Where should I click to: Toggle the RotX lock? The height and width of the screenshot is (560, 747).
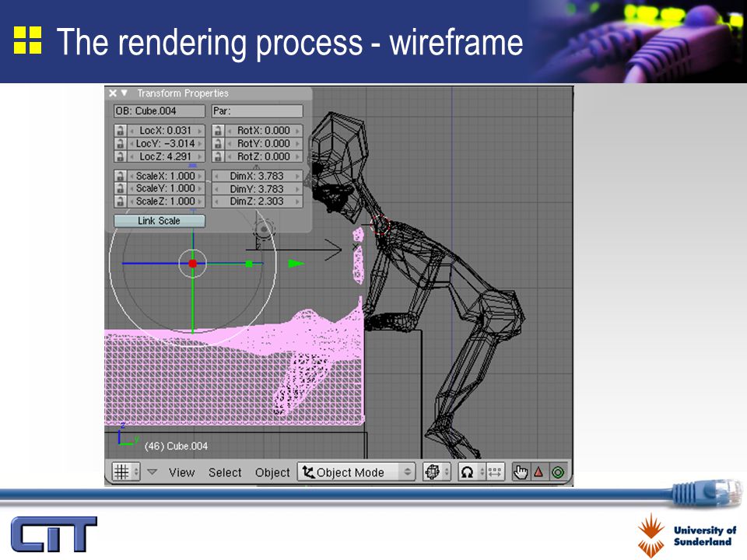[x=218, y=131]
